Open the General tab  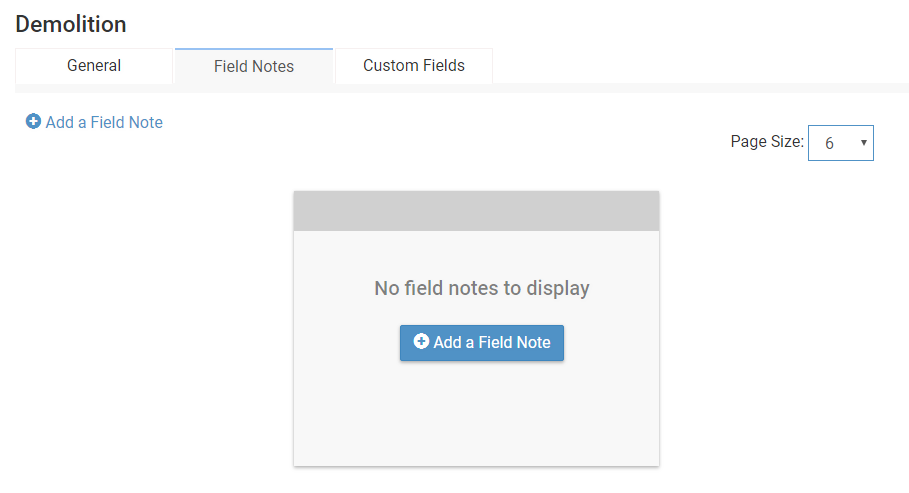[x=94, y=66]
